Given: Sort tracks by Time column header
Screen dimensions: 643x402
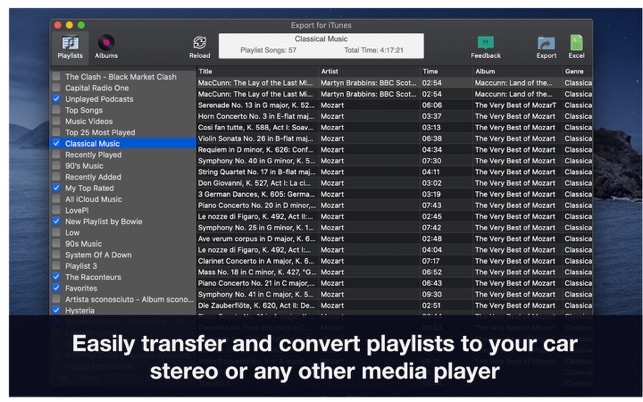Looking at the screenshot, I should point(444,72).
